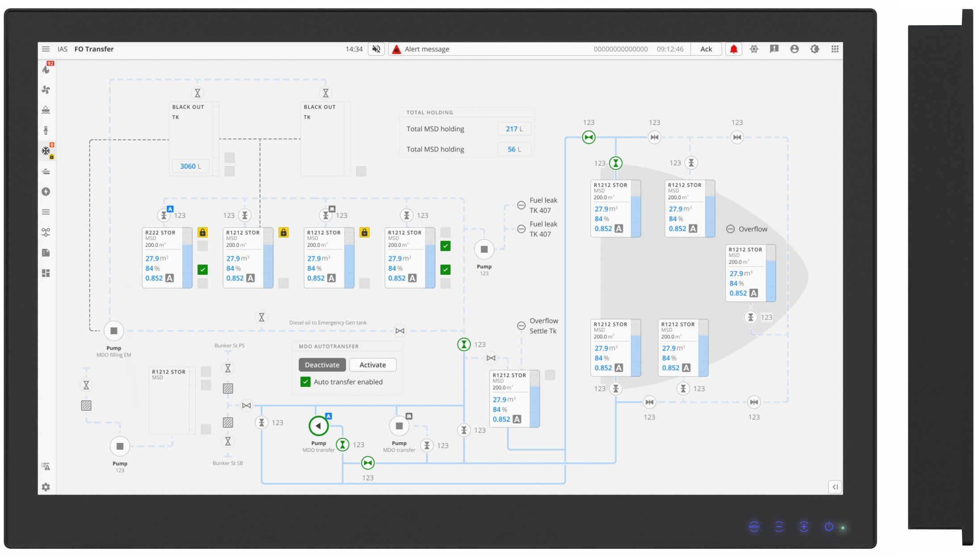Click the 09:12:46 alert timestamp
The width and height of the screenshot is (980, 557).
670,49
